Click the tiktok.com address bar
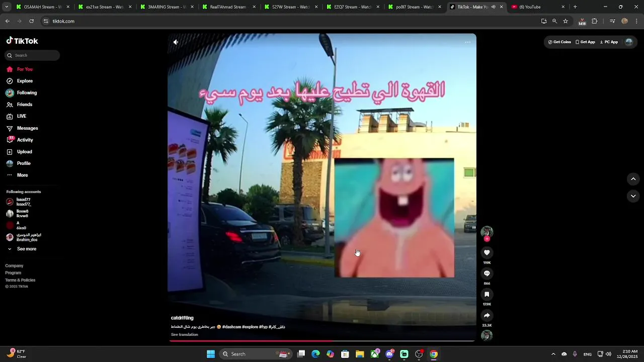 [289, 21]
